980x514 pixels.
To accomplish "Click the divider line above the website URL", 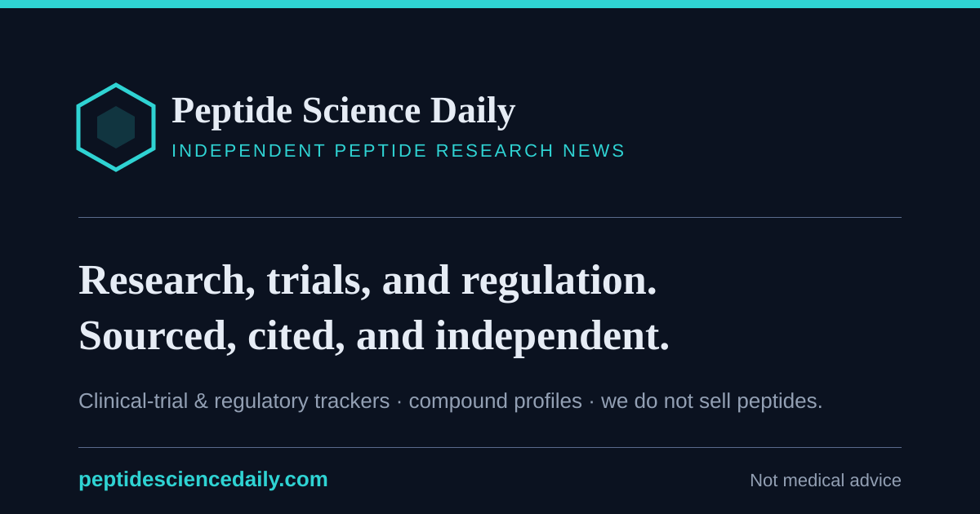I will point(490,447).
